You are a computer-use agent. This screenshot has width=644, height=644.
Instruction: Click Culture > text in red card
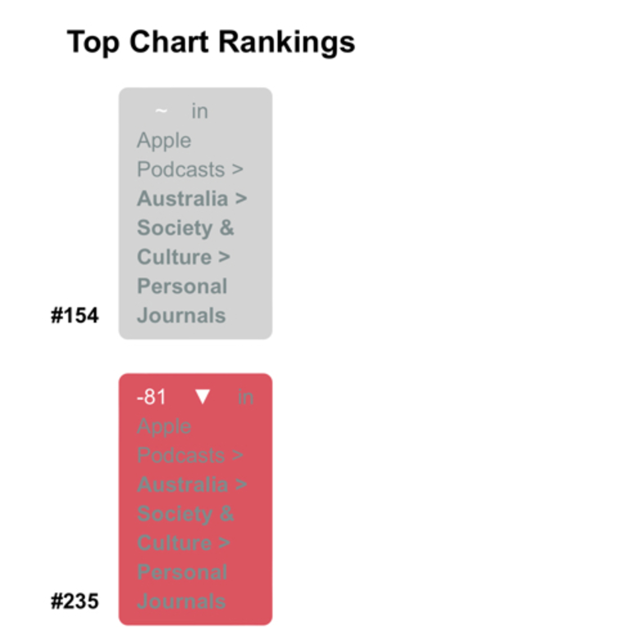click(x=183, y=543)
